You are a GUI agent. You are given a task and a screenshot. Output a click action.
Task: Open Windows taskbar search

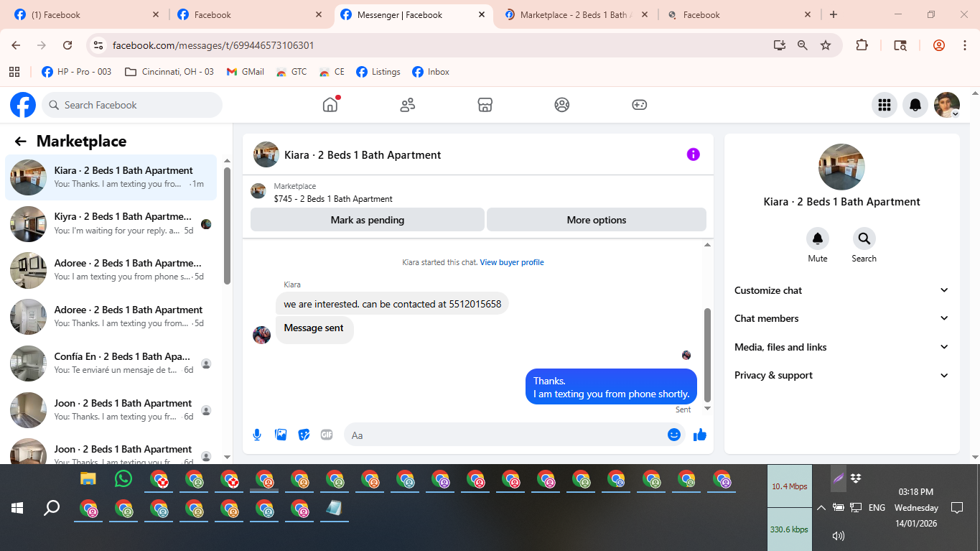52,508
